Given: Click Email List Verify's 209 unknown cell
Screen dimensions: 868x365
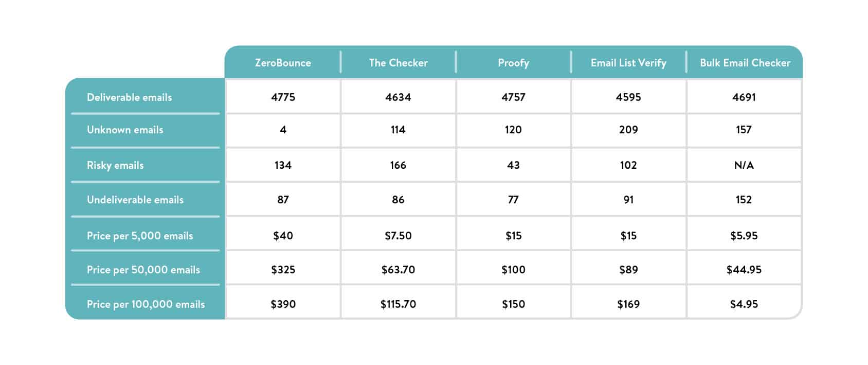Looking at the screenshot, I should (628, 130).
